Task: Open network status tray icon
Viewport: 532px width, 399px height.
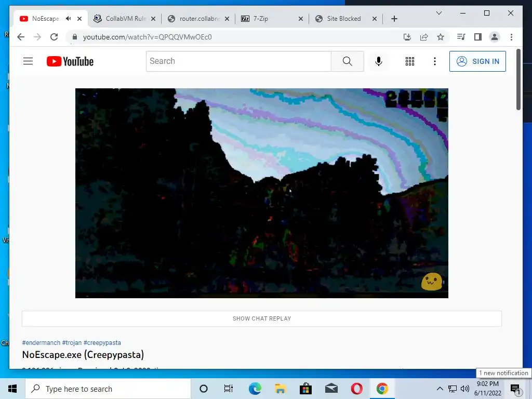Action: point(453,389)
